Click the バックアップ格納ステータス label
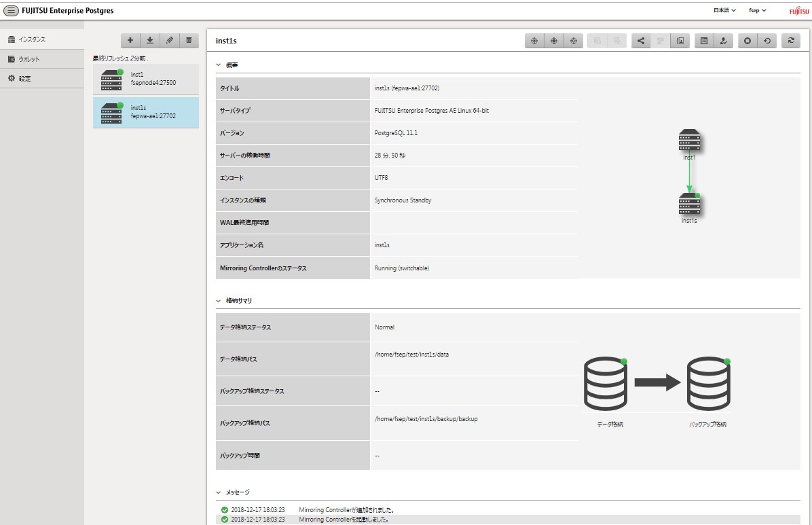This screenshot has height=525, width=812. point(252,391)
